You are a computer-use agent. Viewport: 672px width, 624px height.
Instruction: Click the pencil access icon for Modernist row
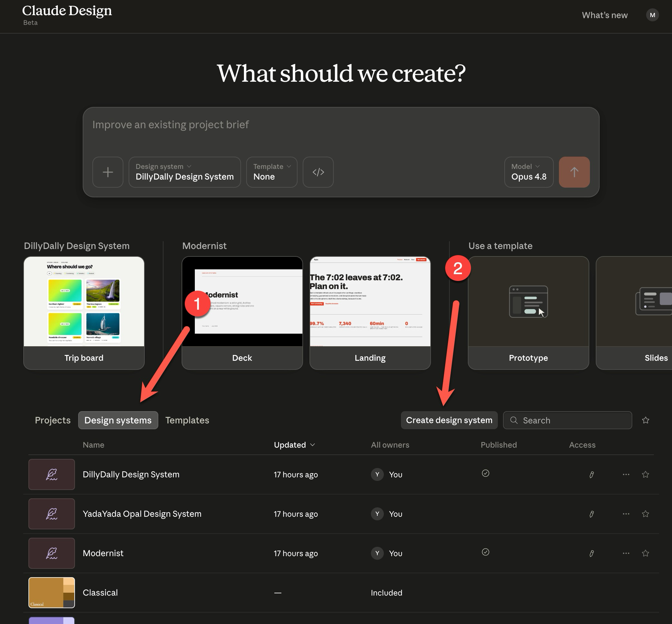[x=592, y=554]
